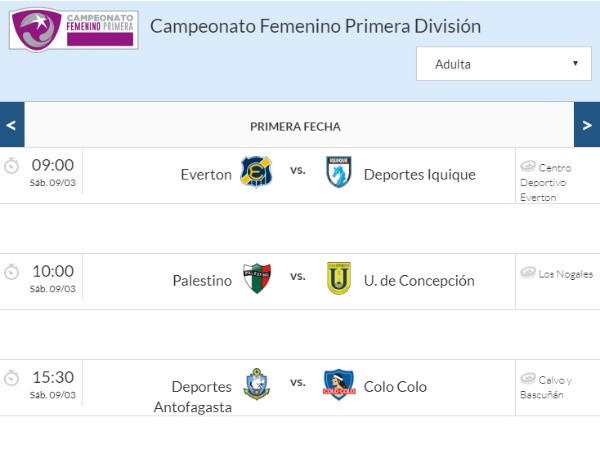
Task: Click the Calvo y Bascuñán venue text
Action: click(x=546, y=387)
